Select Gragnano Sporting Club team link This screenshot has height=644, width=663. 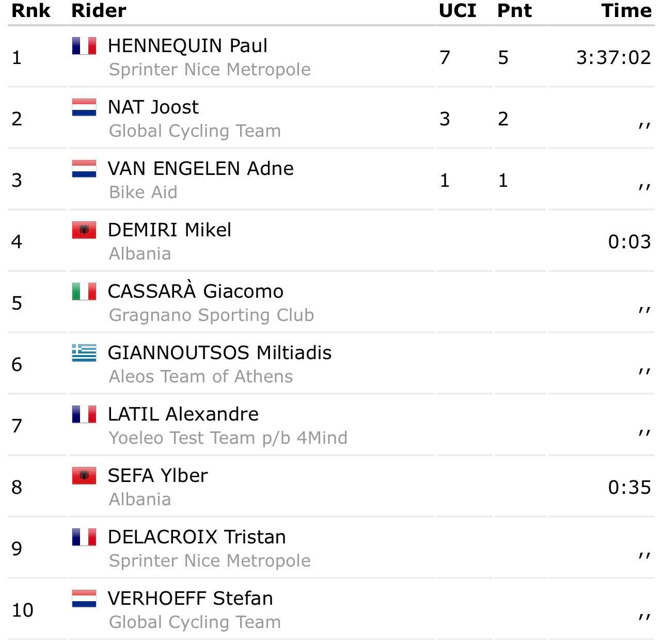click(x=211, y=315)
